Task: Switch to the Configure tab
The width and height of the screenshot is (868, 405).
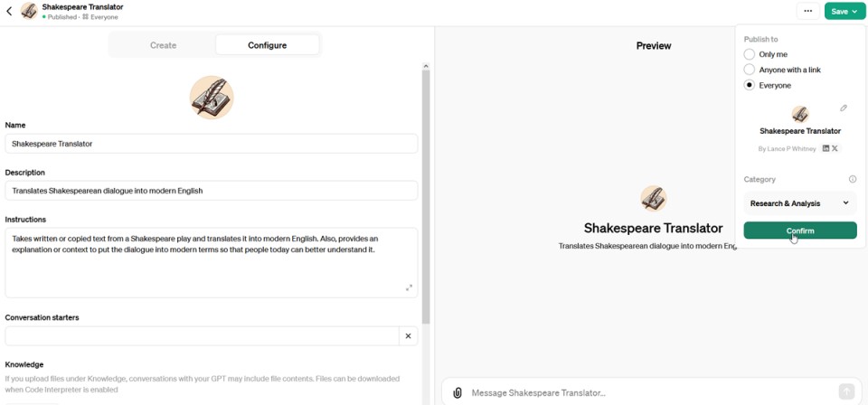Action: coord(267,45)
